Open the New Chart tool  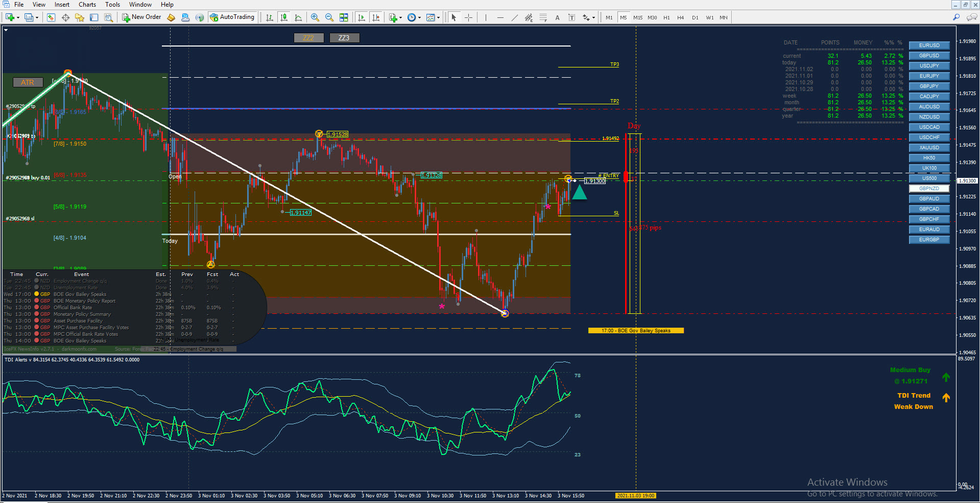pos(10,17)
